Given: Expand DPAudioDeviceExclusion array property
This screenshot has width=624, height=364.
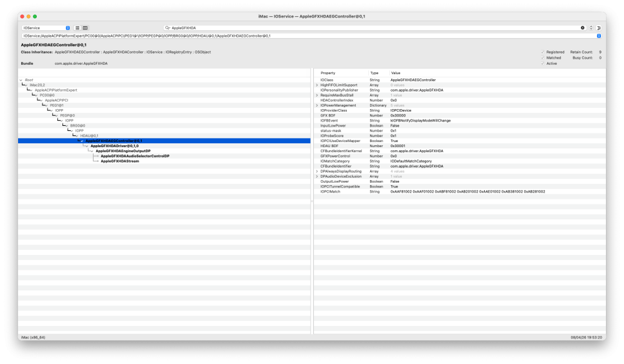Looking at the screenshot, I should [317, 176].
